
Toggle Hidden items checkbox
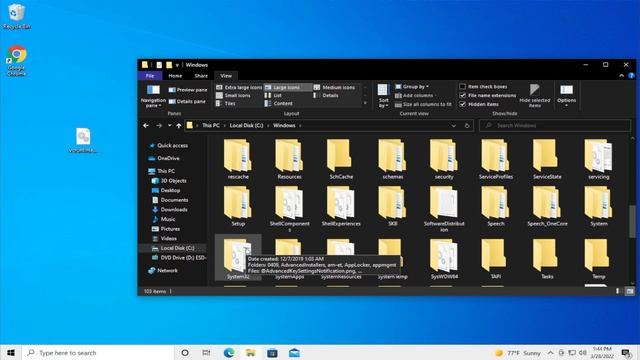479,104
